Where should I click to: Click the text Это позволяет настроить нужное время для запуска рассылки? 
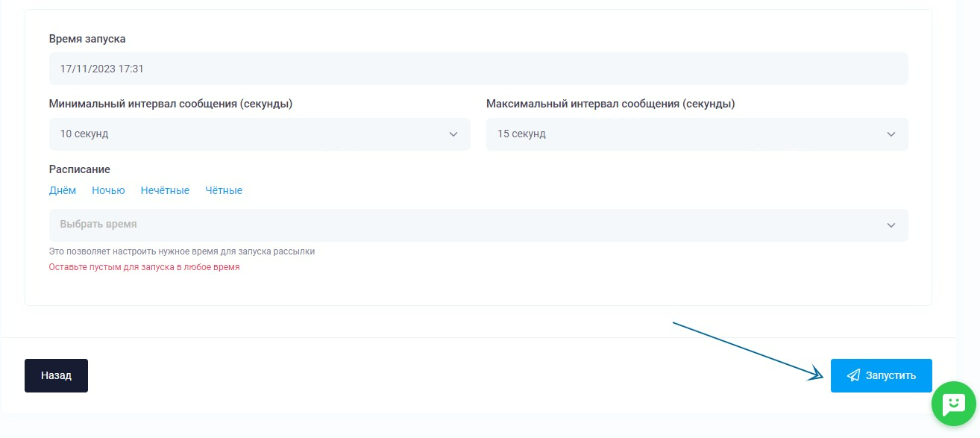(182, 251)
